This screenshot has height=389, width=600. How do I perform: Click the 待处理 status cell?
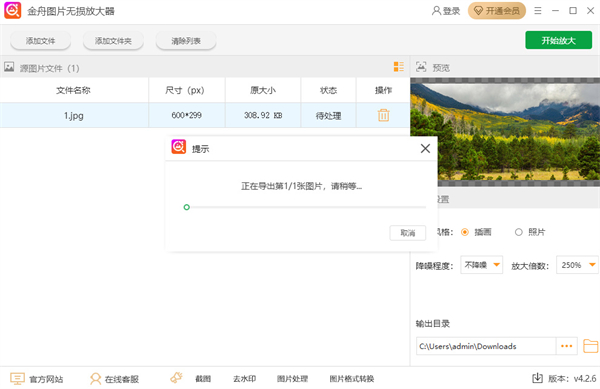coord(328,116)
